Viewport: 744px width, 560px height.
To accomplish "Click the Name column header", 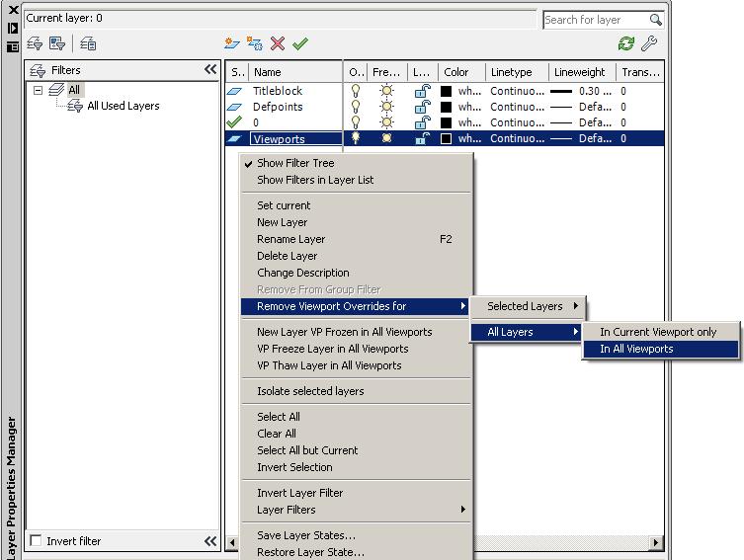I will (295, 72).
